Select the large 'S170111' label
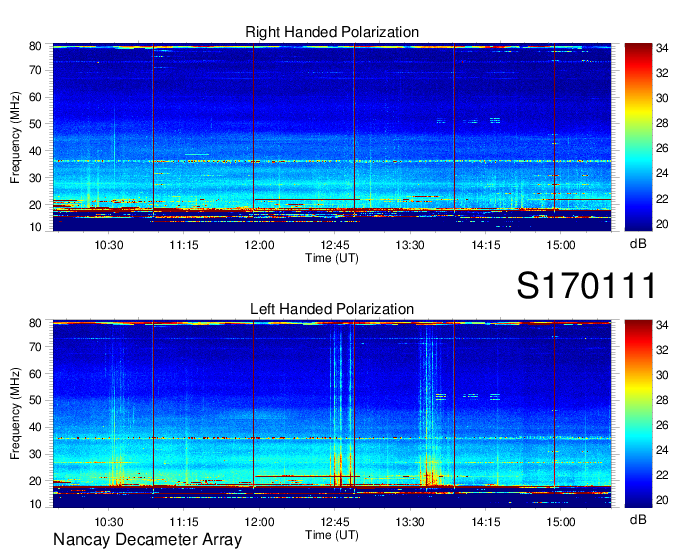Image resolution: width=680 pixels, height=552 pixels. click(x=586, y=285)
